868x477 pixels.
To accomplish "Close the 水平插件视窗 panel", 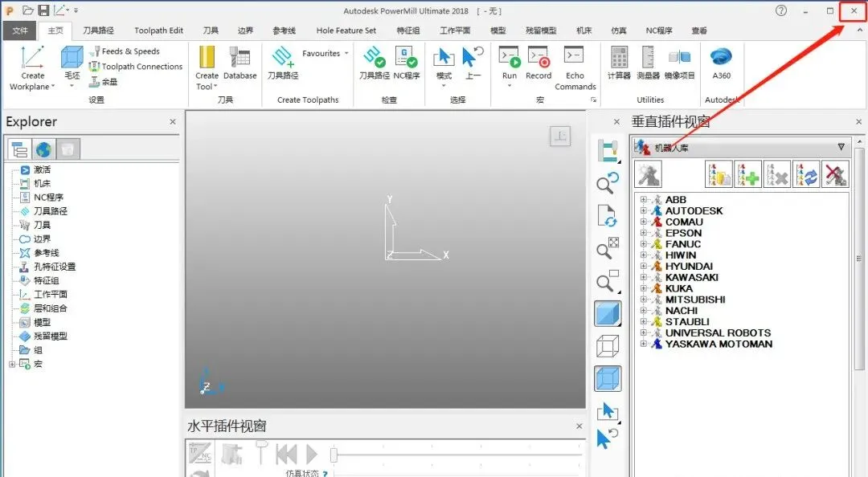I will tap(579, 426).
